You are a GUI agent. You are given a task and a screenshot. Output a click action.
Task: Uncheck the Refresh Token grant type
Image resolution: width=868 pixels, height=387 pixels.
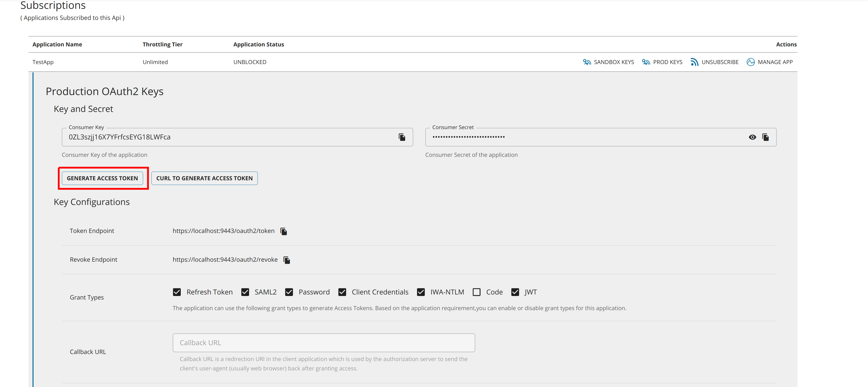177,292
